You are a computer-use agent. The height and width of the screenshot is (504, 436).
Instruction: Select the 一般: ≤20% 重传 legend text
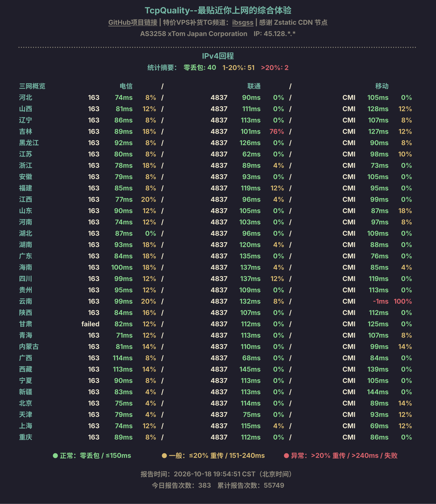pyautogui.click(x=196, y=456)
